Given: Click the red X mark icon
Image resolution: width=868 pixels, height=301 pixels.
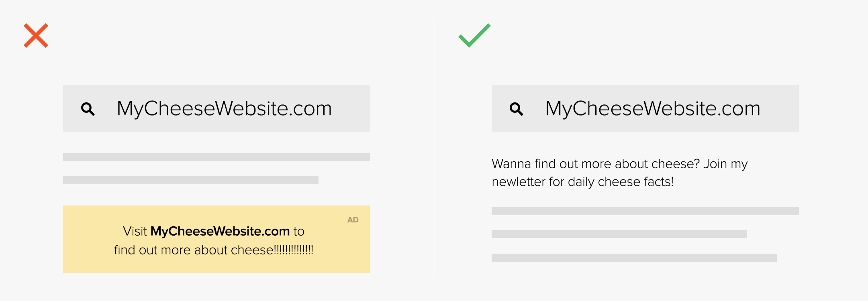Looking at the screenshot, I should point(36,36).
